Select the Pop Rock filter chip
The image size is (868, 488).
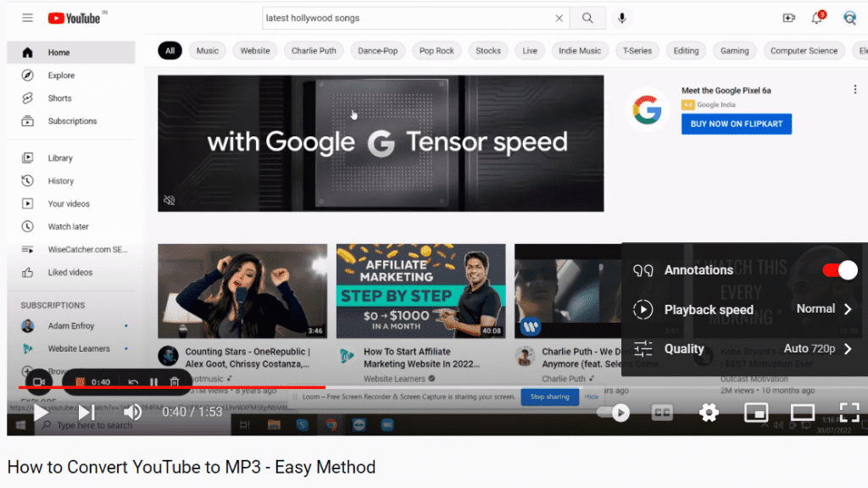pos(437,51)
